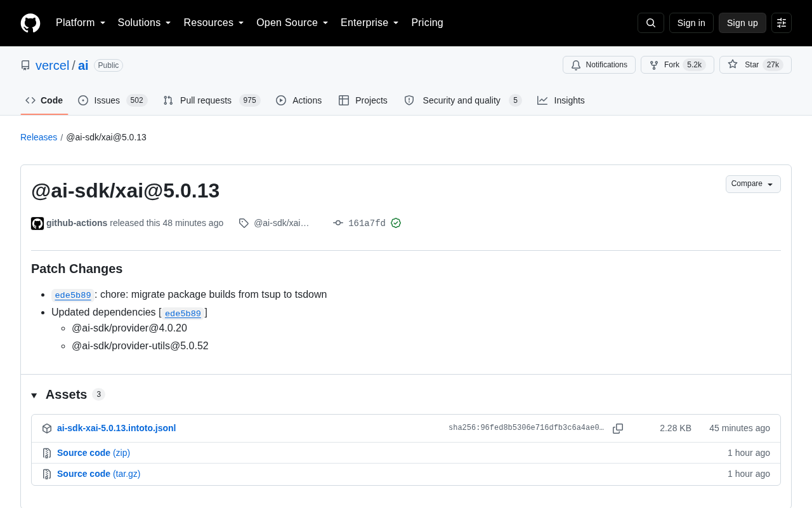Open the Issues tab

tap(112, 100)
